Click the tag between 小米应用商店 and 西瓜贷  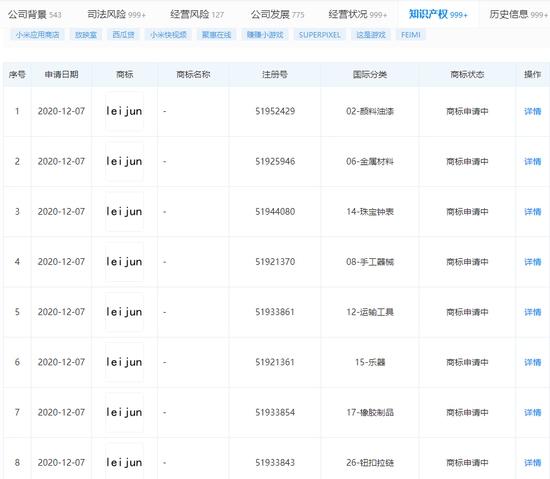(x=86, y=35)
